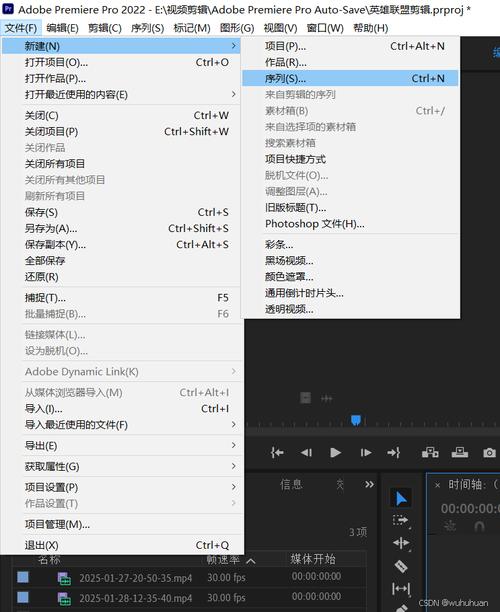The height and width of the screenshot is (612, 500).
Task: Start playback with Play button
Action: point(336,453)
